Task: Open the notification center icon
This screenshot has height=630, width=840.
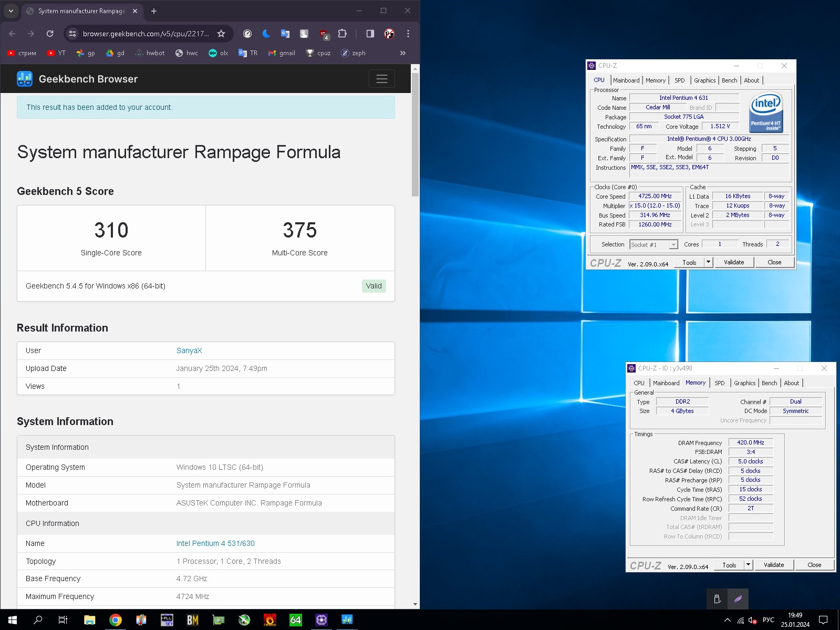Action: pos(823,620)
